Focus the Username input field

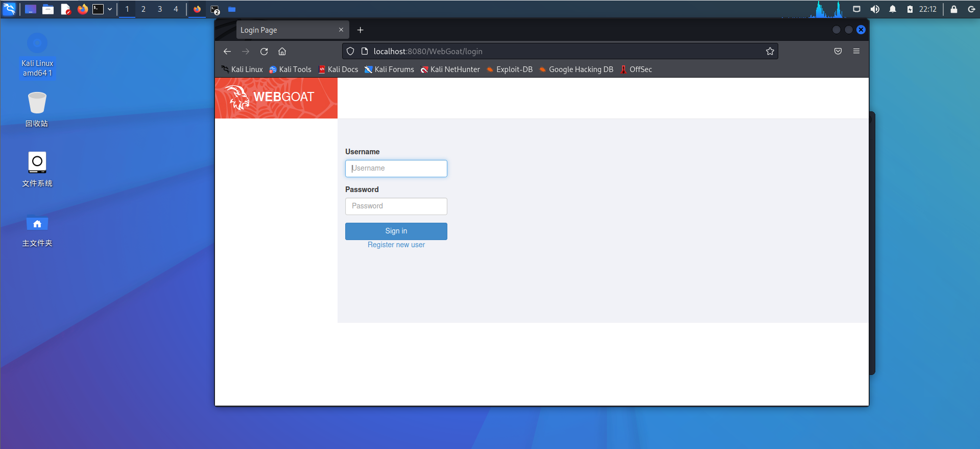click(396, 169)
